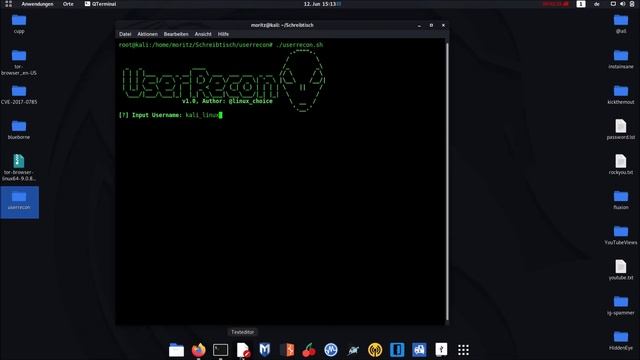The image size is (640, 360).
Task: Select the HiddenEye desktop folder
Action: click(621, 340)
